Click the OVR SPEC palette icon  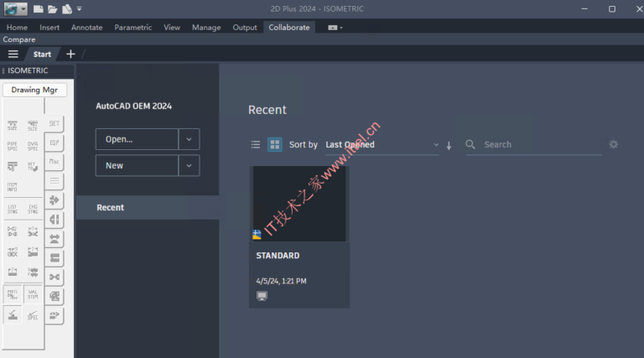(x=33, y=146)
